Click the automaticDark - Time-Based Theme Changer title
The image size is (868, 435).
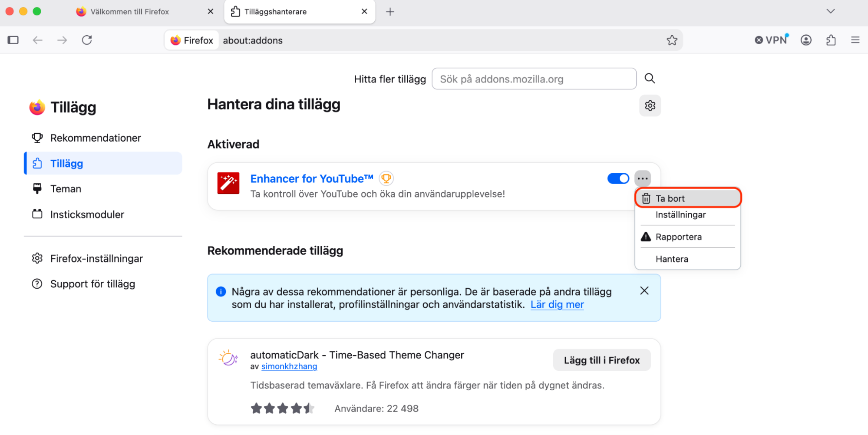click(357, 355)
